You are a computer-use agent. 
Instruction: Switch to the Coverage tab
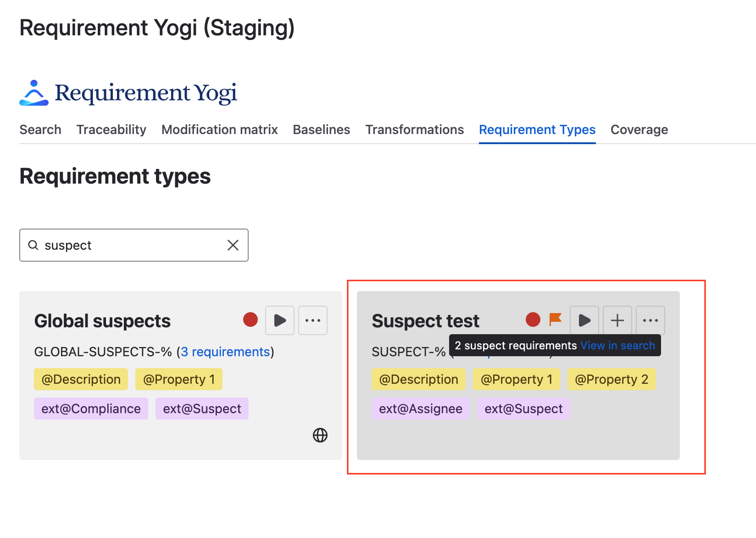tap(639, 130)
